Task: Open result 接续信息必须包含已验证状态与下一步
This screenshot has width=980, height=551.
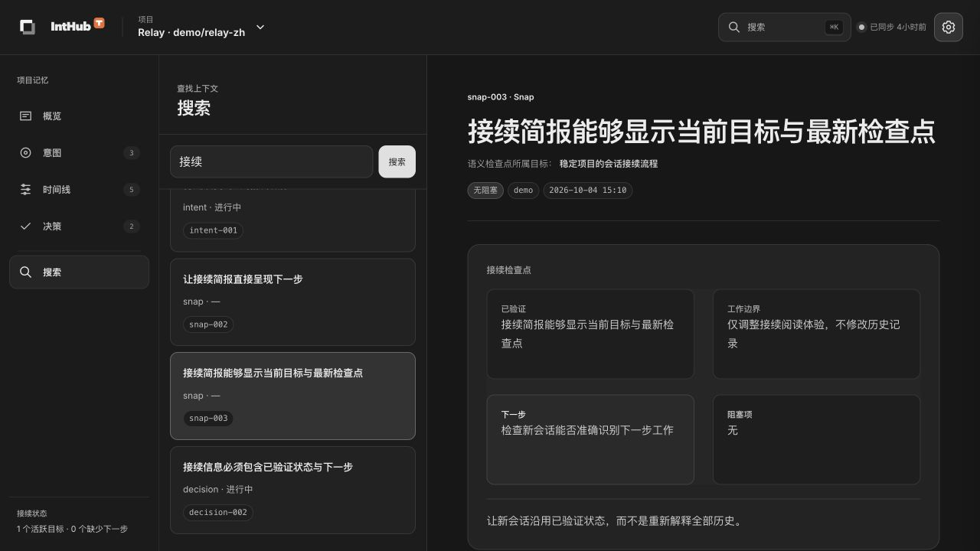Action: coord(292,490)
